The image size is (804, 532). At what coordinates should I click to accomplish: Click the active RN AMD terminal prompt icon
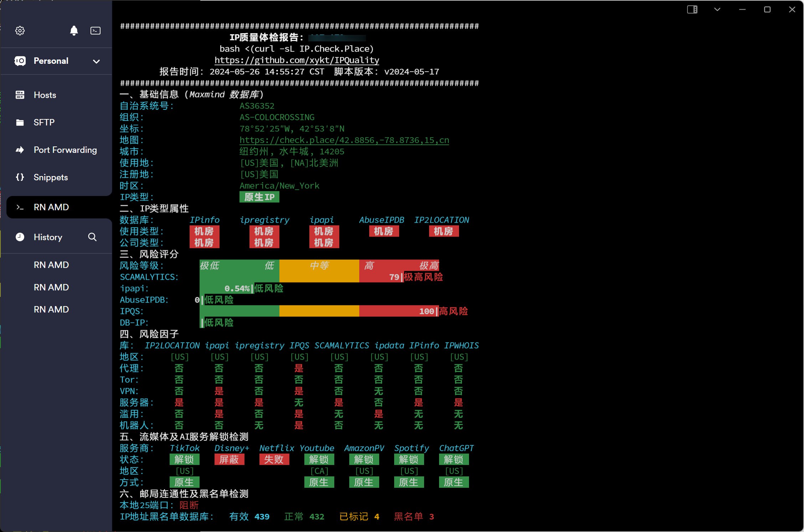pos(20,207)
